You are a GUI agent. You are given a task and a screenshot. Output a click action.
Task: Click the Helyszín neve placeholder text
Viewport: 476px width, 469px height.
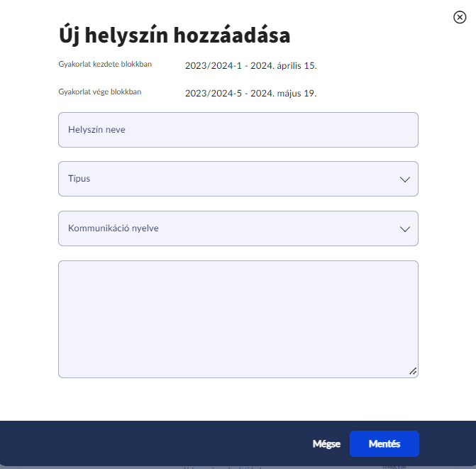(96, 130)
